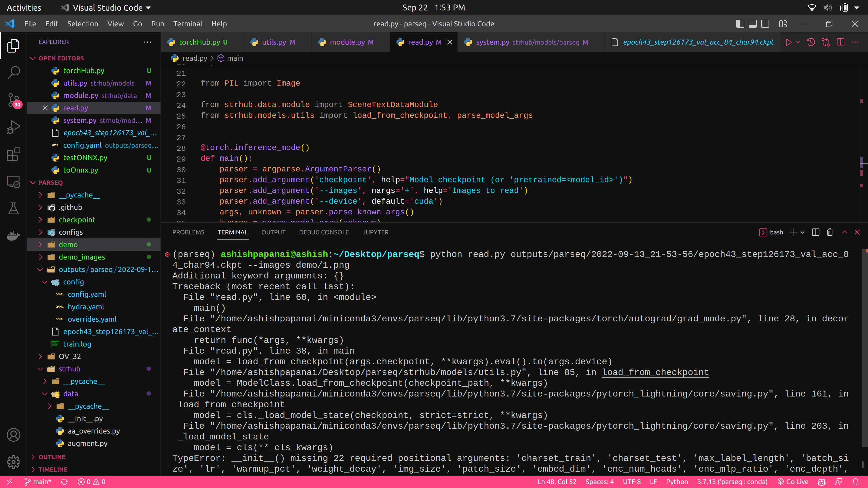Expand the checkpoint folder
This screenshot has width=868, height=488.
77,220
